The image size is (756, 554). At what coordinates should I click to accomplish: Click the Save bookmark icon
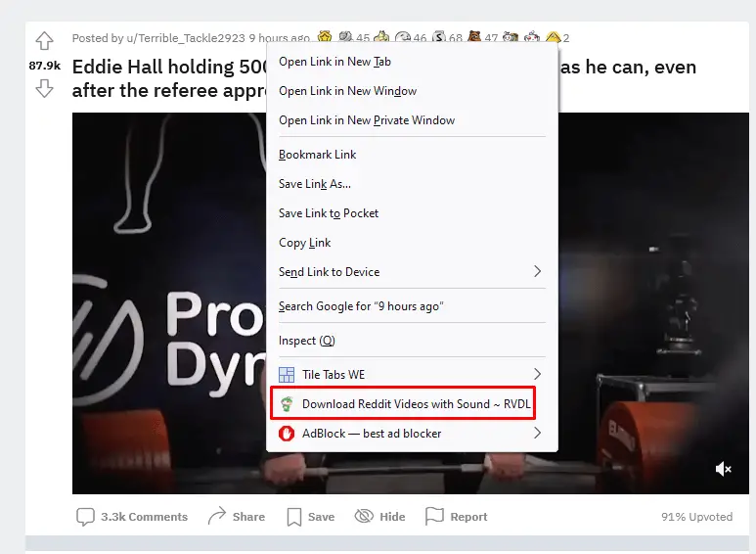pyautogui.click(x=294, y=517)
